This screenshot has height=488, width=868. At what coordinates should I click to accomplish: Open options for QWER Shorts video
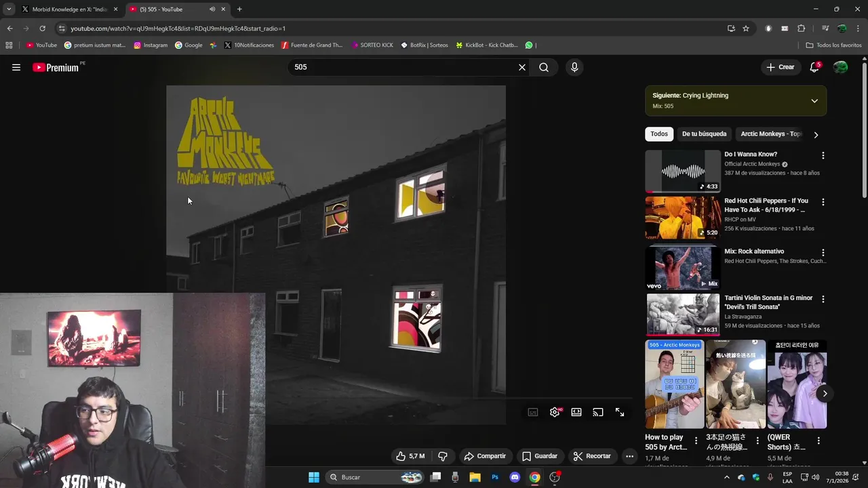818,441
